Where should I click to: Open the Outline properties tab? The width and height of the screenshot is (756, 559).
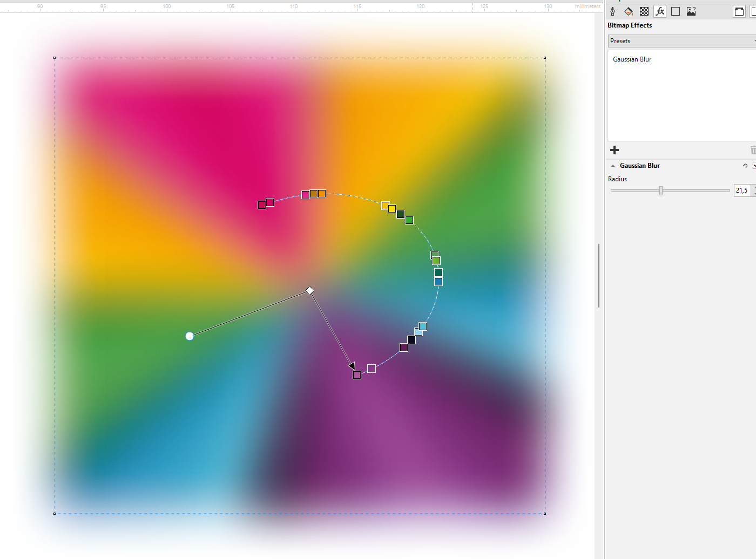coord(613,11)
